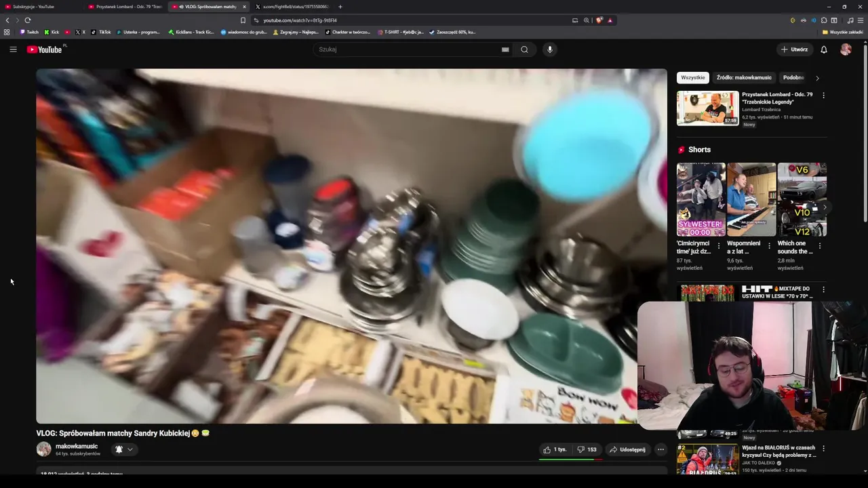This screenshot has height=488, width=868.
Task: Click the Utwórz create button
Action: pos(794,49)
